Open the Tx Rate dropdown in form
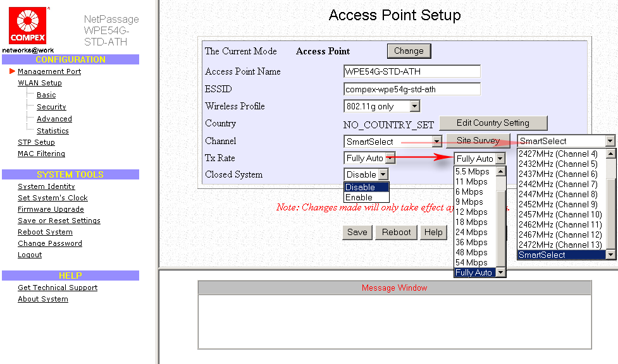The width and height of the screenshot is (618, 364). tap(369, 158)
